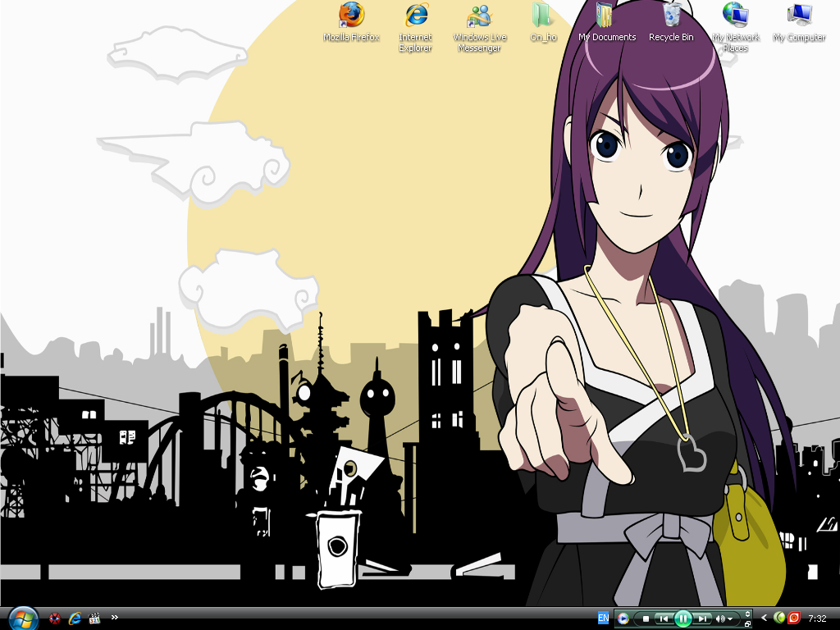The image size is (840, 630).
Task: Open the volume dropdown arrow in the player toolbar
Action: pyautogui.click(x=730, y=619)
